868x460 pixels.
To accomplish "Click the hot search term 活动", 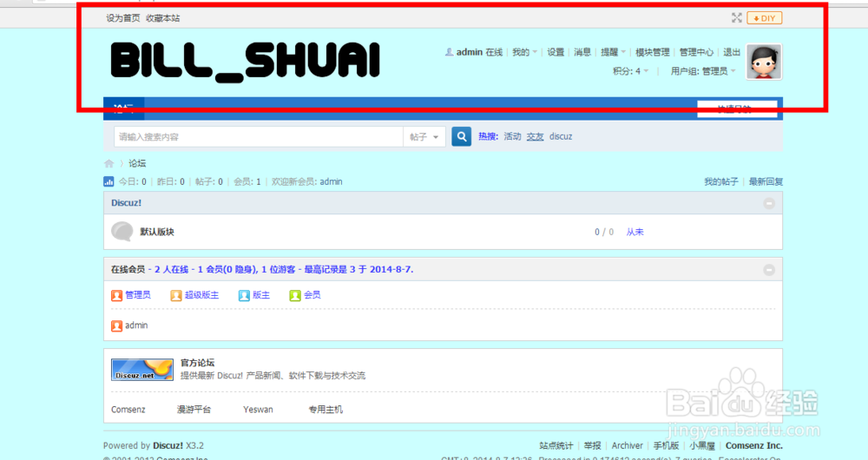I will click(513, 136).
